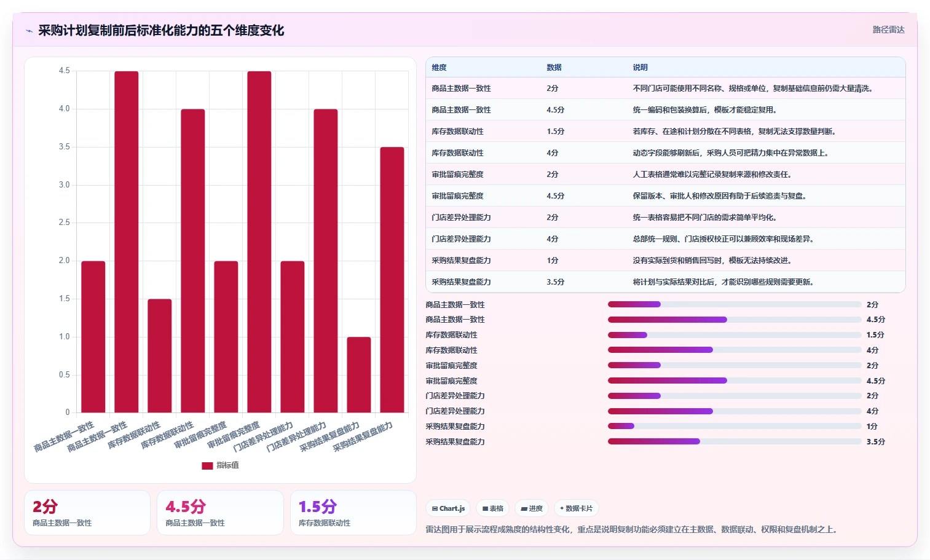Open the 2分 商品主数据一致性 summary card
This screenshot has height=560, width=930.
point(87,513)
